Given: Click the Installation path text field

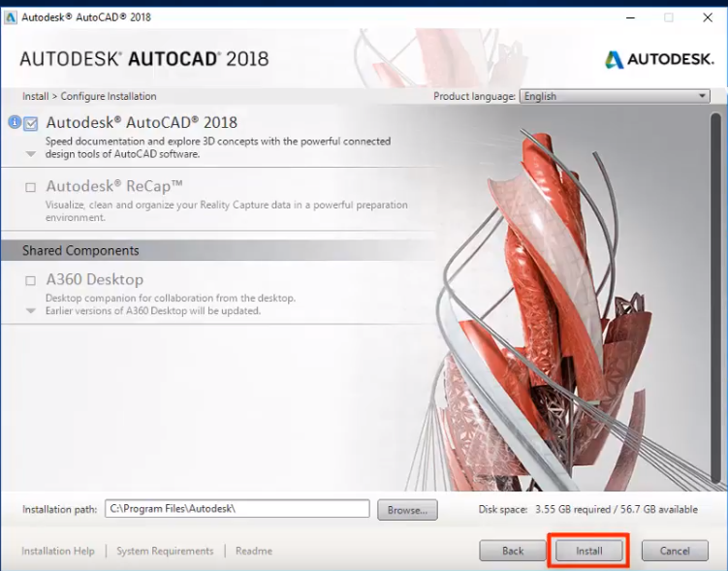Looking at the screenshot, I should coord(237,509).
